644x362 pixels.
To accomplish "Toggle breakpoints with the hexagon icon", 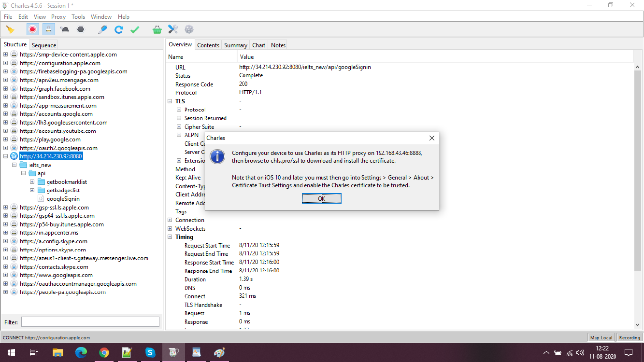I will (x=81, y=29).
